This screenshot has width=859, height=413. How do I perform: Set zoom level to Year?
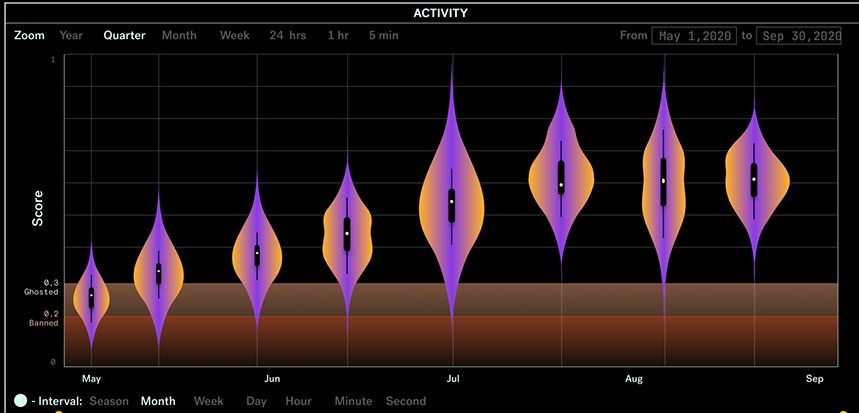click(x=71, y=36)
